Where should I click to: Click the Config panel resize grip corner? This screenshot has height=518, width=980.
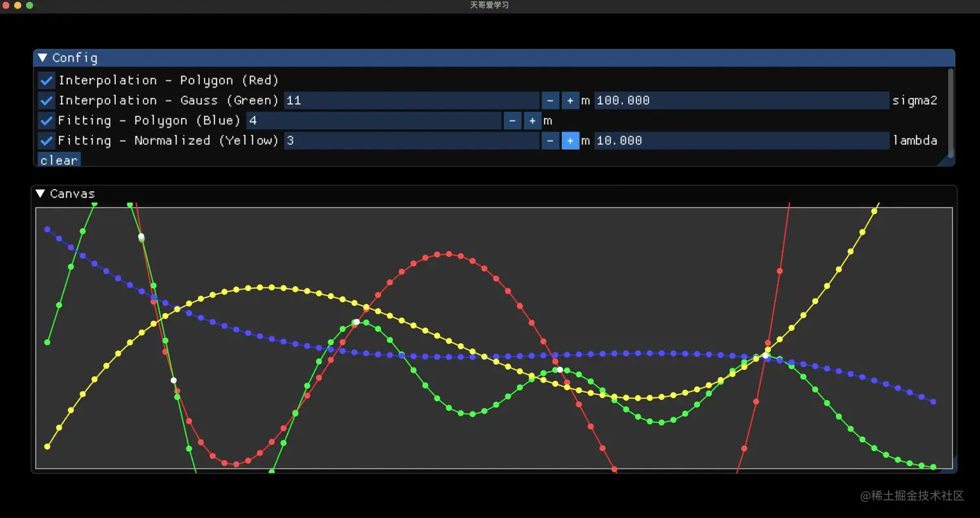coord(949,161)
